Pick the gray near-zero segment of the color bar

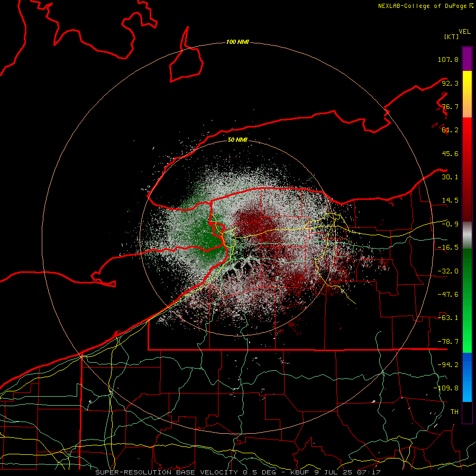pos(467,235)
